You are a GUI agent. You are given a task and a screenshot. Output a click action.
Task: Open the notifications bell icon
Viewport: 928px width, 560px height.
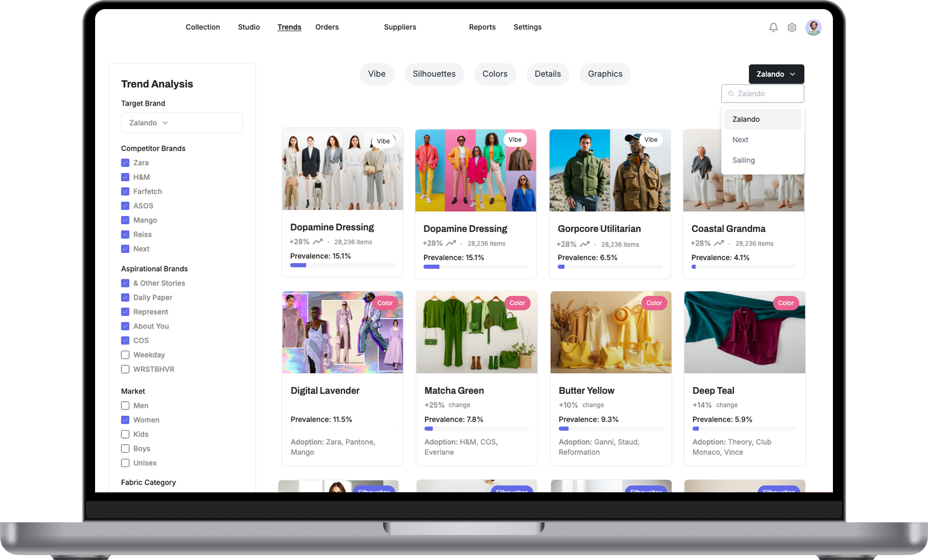pos(773,27)
